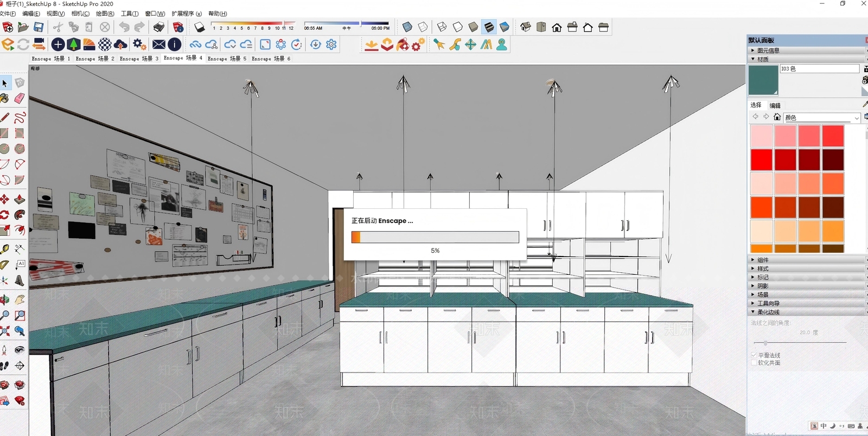Open the 相机(C) menu
868x436 pixels.
click(x=80, y=14)
